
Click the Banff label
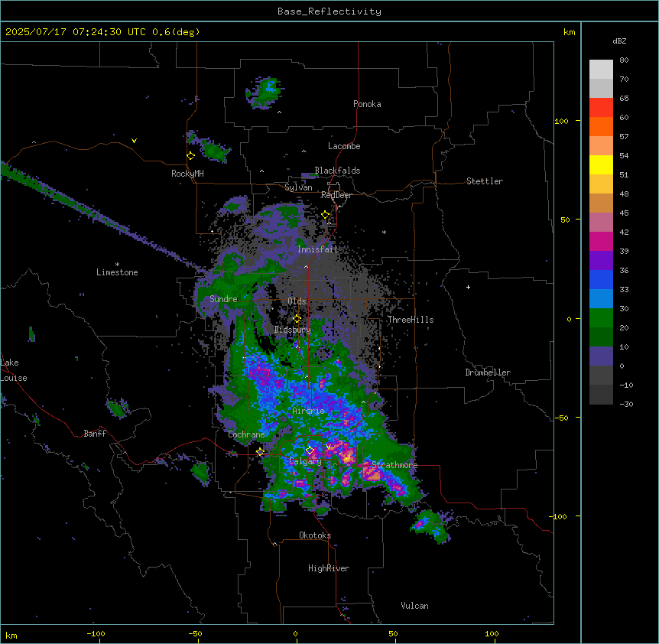[95, 434]
